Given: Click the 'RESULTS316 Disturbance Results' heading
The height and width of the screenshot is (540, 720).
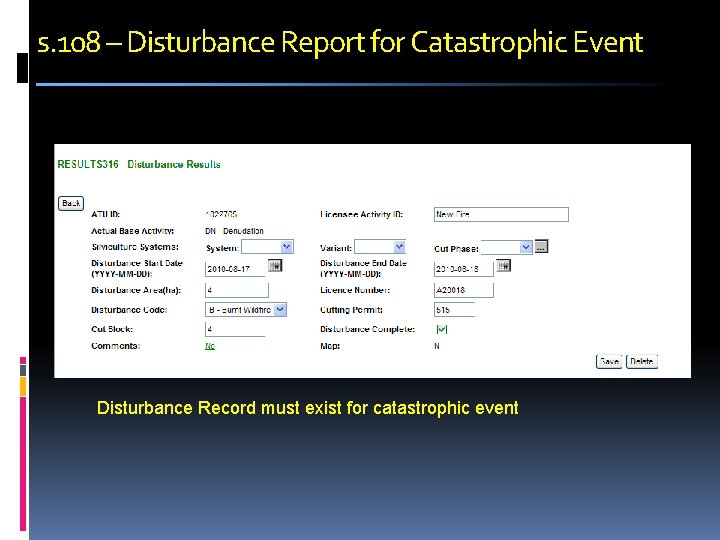Looking at the screenshot, I should tap(139, 164).
